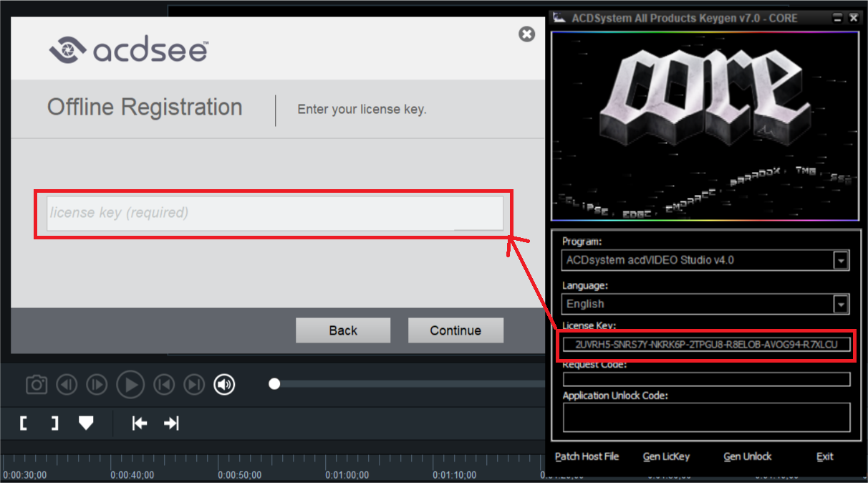Click Exit in the right-hand window
Viewport: 868px width, 483px height.
click(x=824, y=456)
